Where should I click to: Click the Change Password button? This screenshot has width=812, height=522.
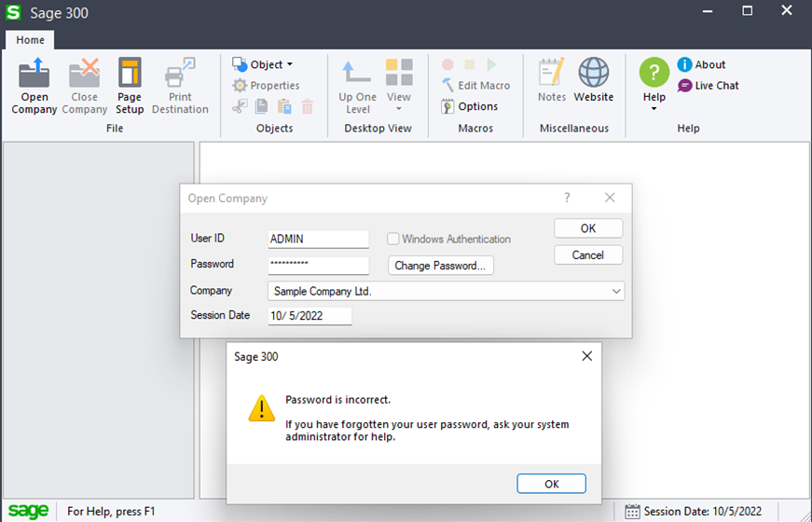click(440, 266)
